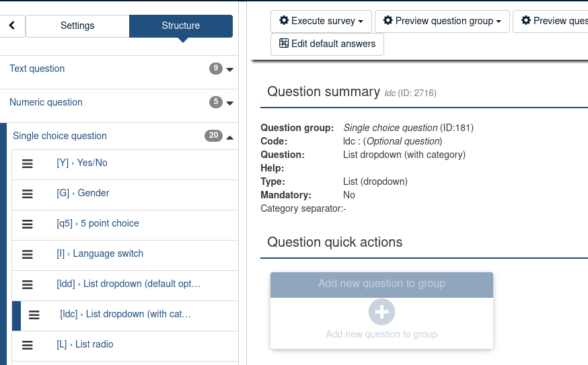Click the Edit default answers button
The width and height of the screenshot is (588, 365).
point(327,44)
